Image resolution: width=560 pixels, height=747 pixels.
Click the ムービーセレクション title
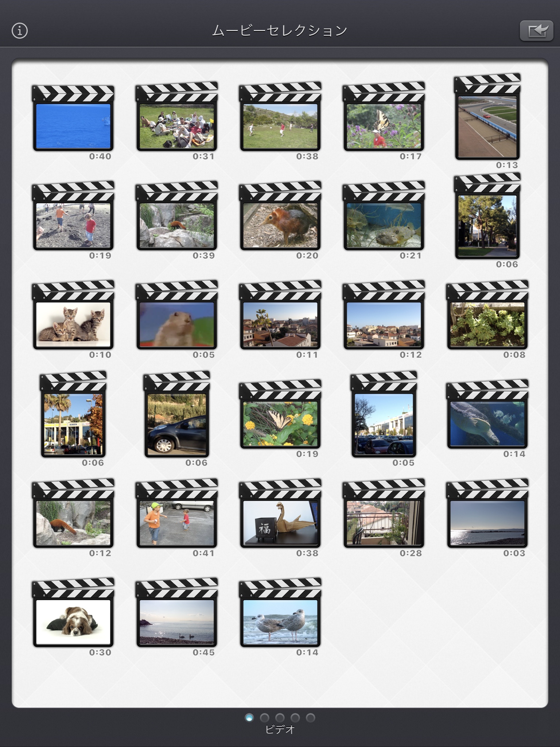coord(280,31)
